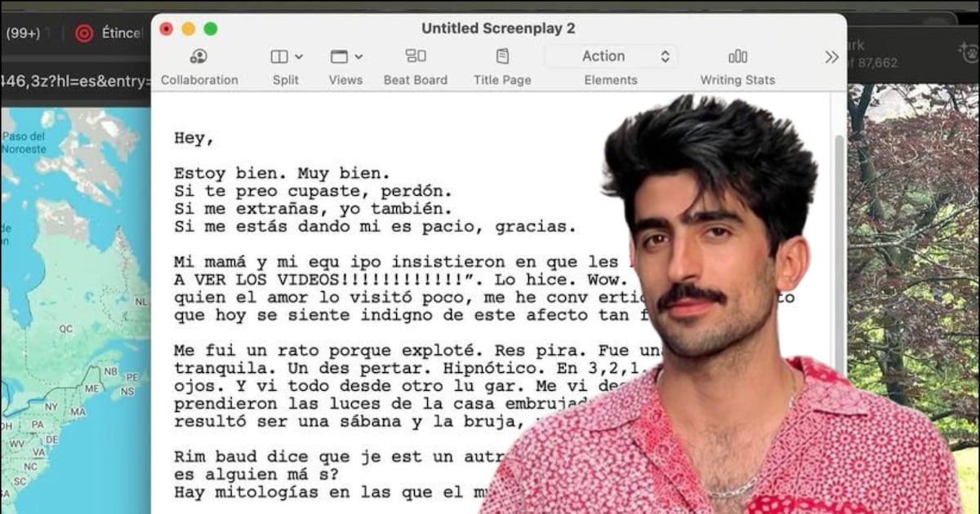Screen dimensions: 980x514
Task: Click the red target icon on Étincel tab
Action: tap(84, 33)
